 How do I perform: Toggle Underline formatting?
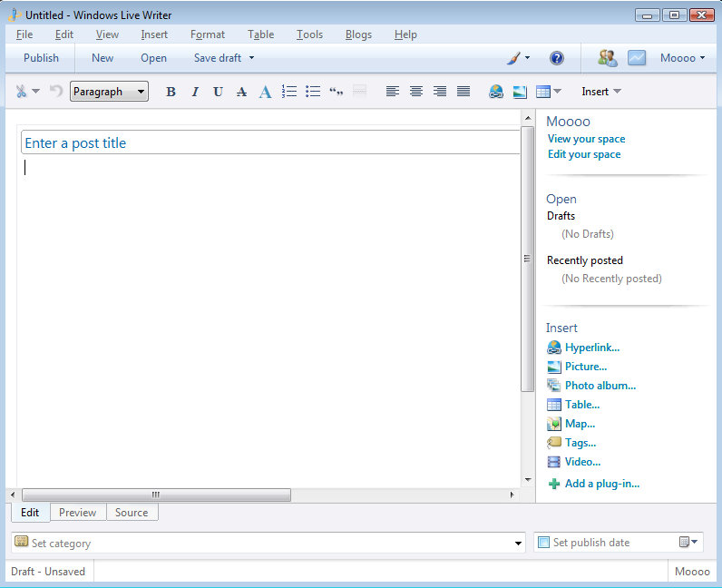219,92
